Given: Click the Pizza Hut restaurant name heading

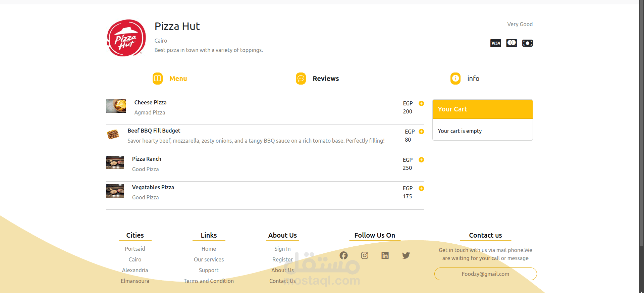Looking at the screenshot, I should coord(177,26).
